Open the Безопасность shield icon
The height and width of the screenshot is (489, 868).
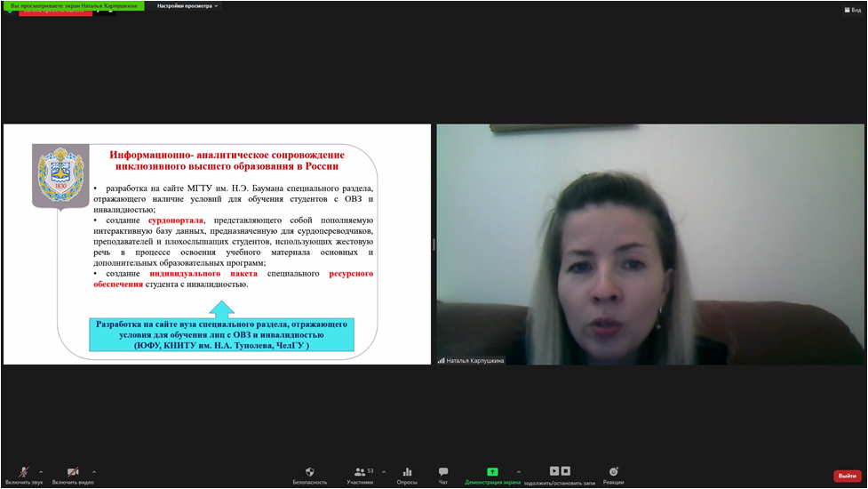tap(310, 472)
